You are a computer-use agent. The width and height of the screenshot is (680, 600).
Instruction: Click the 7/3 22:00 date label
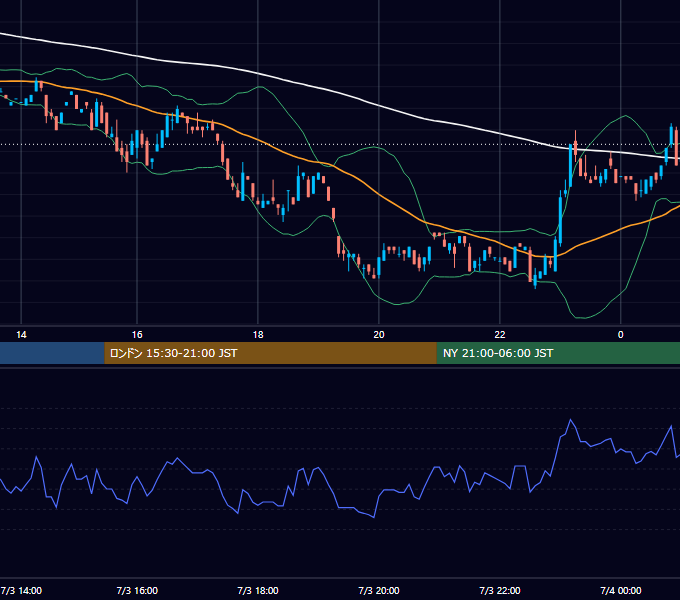click(x=500, y=590)
